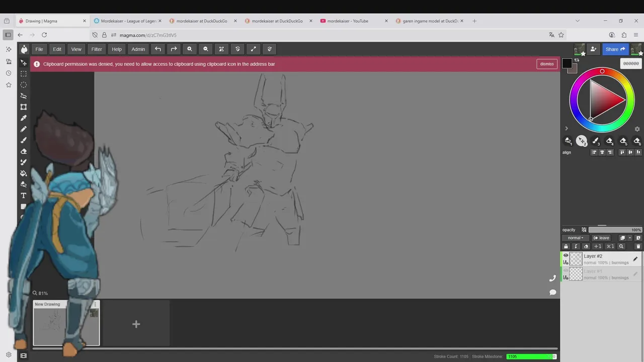The height and width of the screenshot is (362, 644).
Task: Select the Brush tool in left toolbar
Action: pyautogui.click(x=23, y=140)
